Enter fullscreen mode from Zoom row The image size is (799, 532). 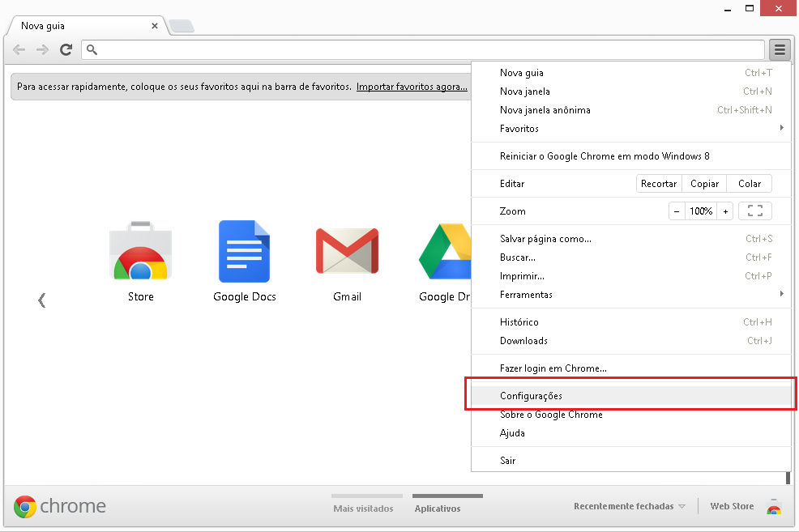(x=754, y=211)
